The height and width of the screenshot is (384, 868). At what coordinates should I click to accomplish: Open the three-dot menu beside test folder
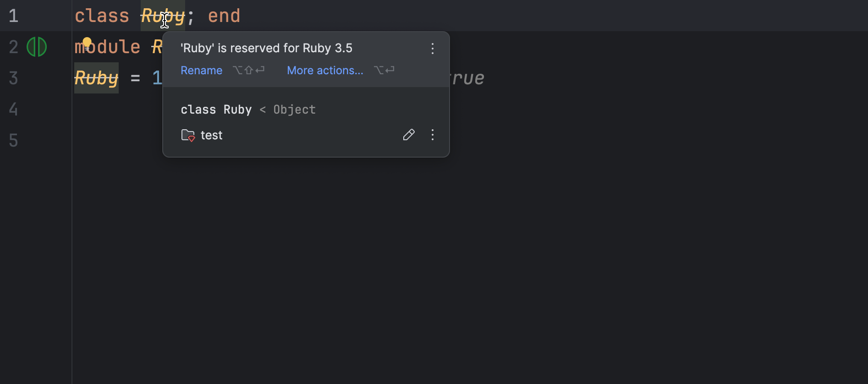433,135
